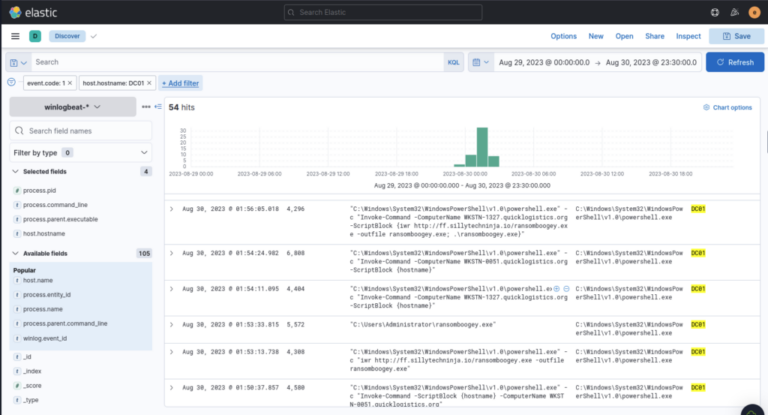768x415 pixels.
Task: Open the date quick-select calendar dropdown
Action: (480, 62)
